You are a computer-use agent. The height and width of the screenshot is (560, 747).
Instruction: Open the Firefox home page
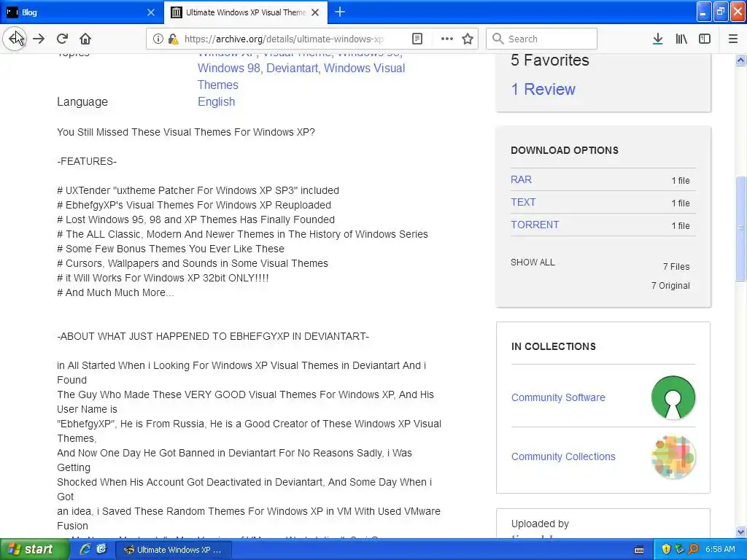click(x=85, y=39)
